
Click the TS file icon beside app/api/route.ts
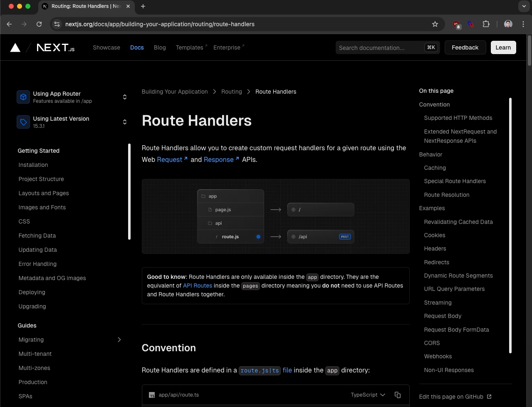pyautogui.click(x=152, y=395)
